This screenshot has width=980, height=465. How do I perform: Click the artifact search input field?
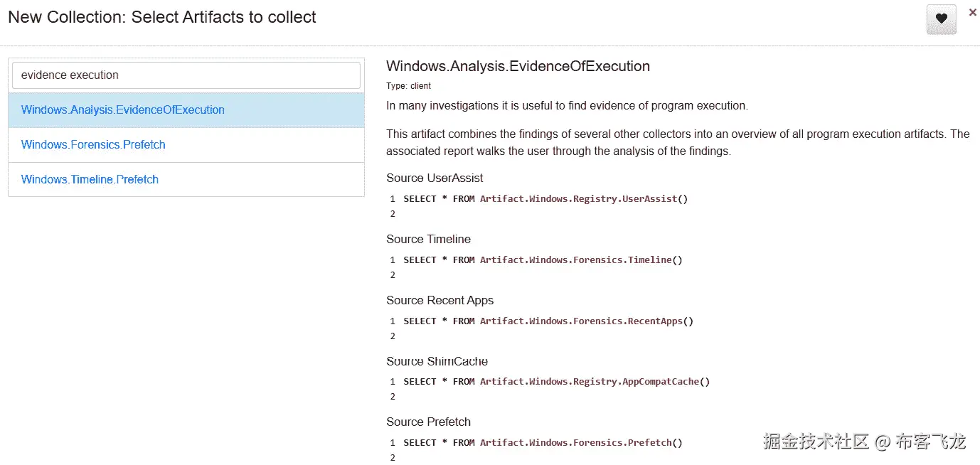(186, 75)
